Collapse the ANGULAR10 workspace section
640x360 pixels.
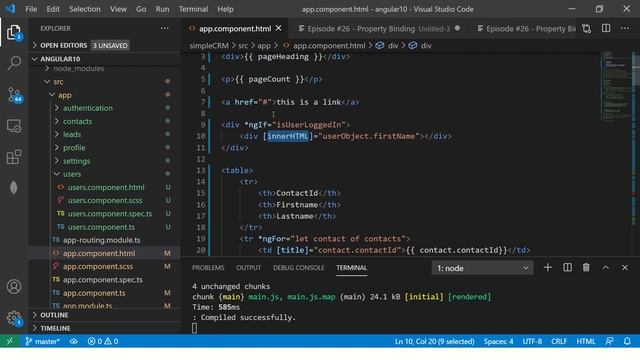(104, 59)
